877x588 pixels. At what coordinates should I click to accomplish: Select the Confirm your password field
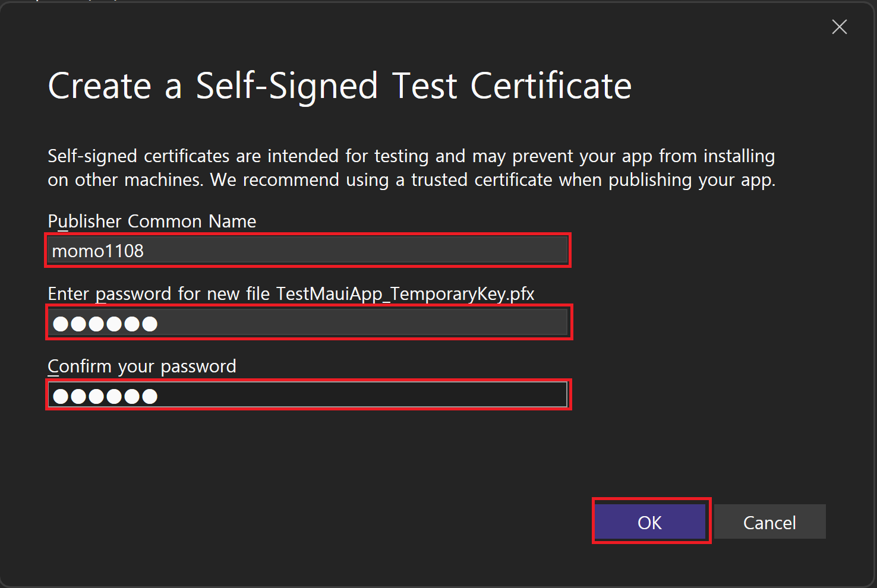tap(307, 396)
